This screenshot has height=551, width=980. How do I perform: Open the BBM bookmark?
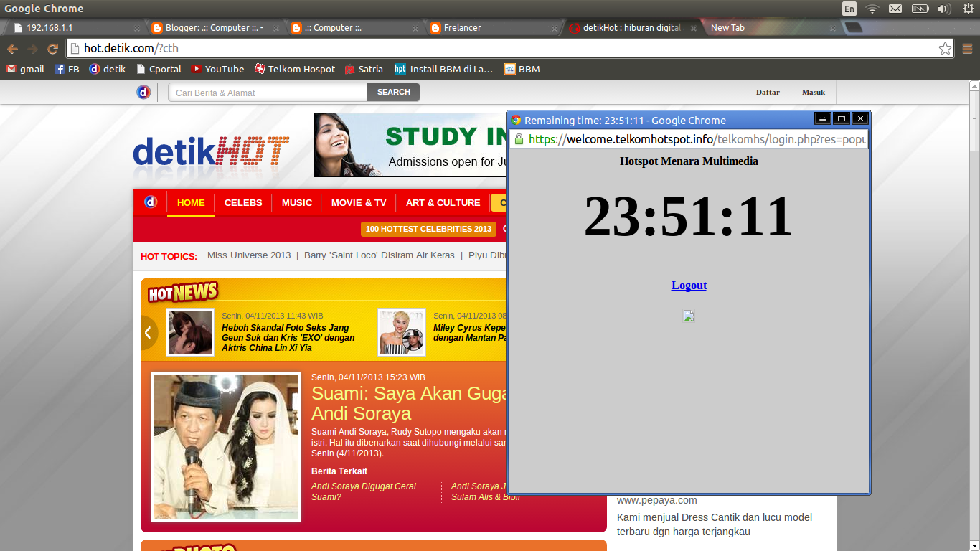coord(522,69)
